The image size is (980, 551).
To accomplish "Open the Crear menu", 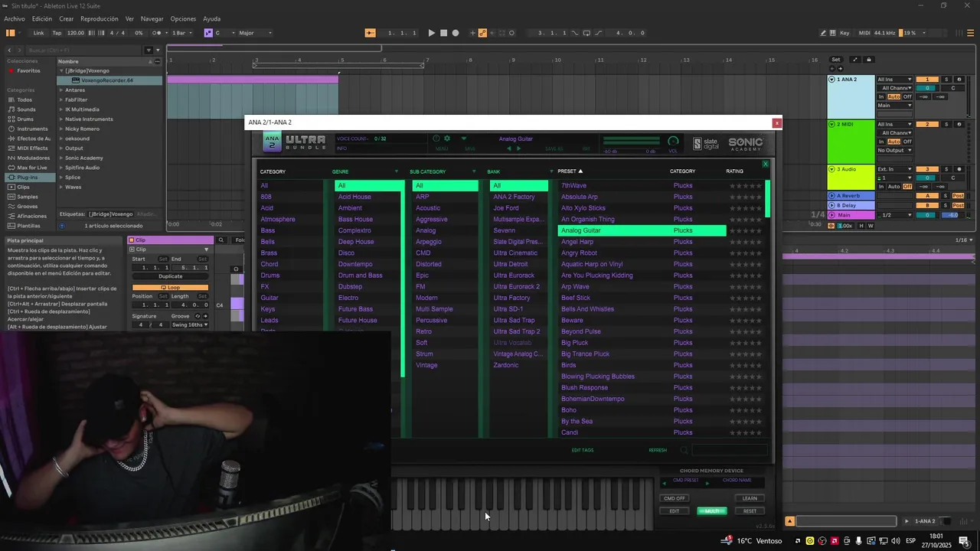I will 67,18.
